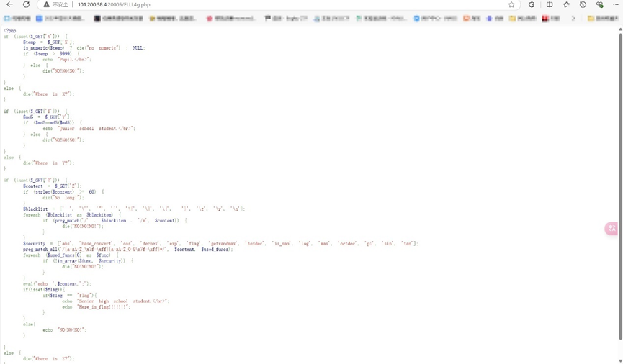Toggle split screen view icon
Screen dimensions: 623x364
click(x=550, y=4)
